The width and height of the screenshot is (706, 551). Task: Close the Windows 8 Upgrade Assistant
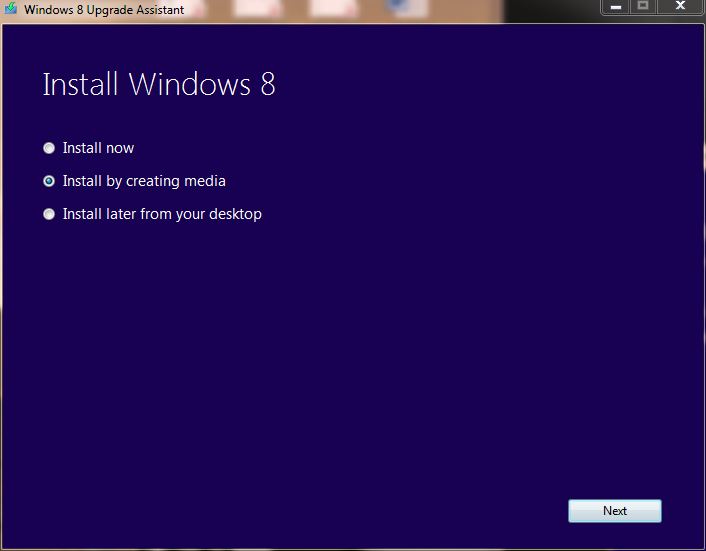point(680,7)
